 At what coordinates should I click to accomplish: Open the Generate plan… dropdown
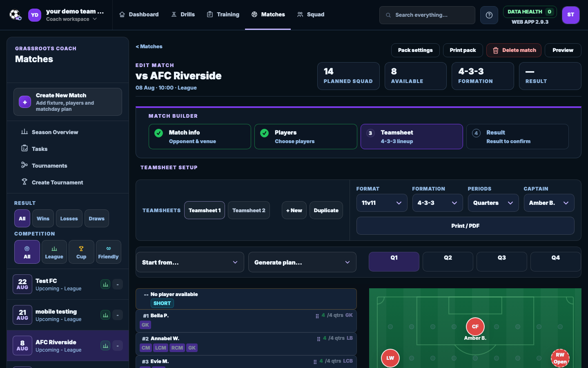[302, 263]
